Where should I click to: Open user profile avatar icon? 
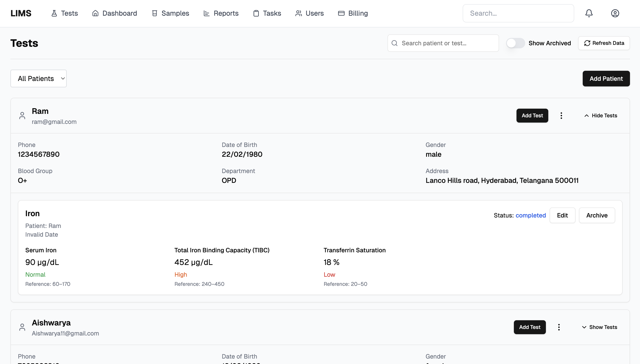coord(615,13)
